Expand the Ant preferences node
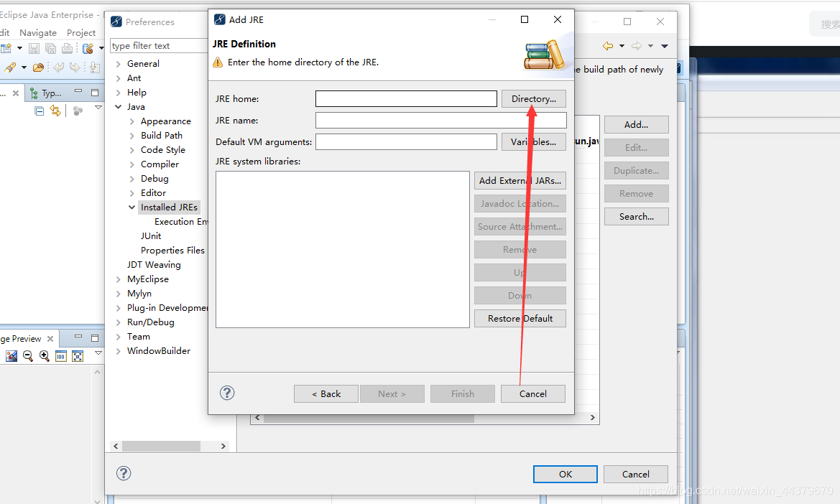The image size is (840, 504). click(119, 78)
